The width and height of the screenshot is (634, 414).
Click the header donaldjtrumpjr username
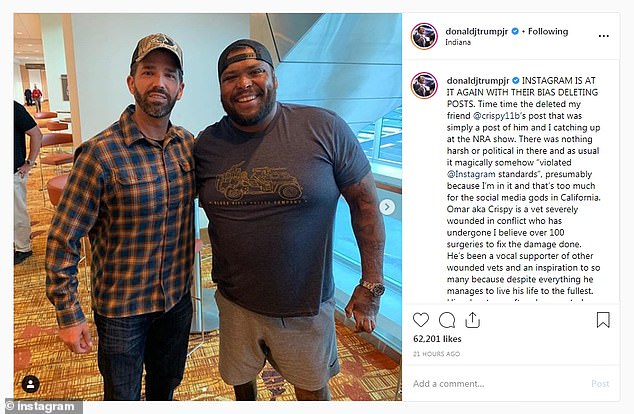tap(478, 31)
